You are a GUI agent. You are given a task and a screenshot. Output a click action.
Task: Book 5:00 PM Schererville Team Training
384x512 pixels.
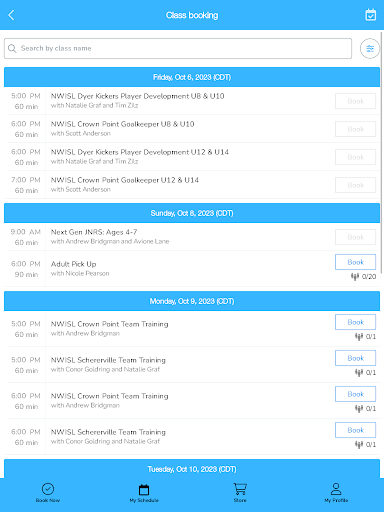click(355, 358)
